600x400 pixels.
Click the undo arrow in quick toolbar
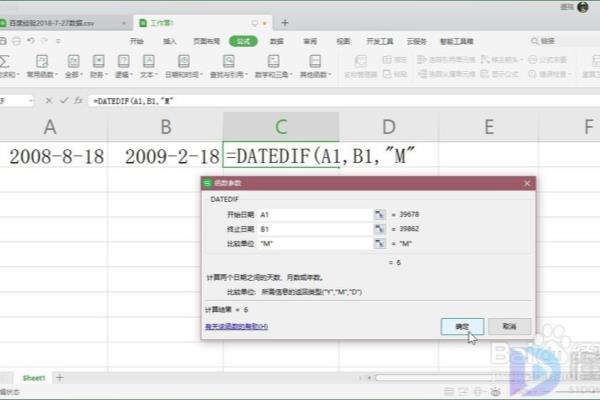click(x=31, y=41)
